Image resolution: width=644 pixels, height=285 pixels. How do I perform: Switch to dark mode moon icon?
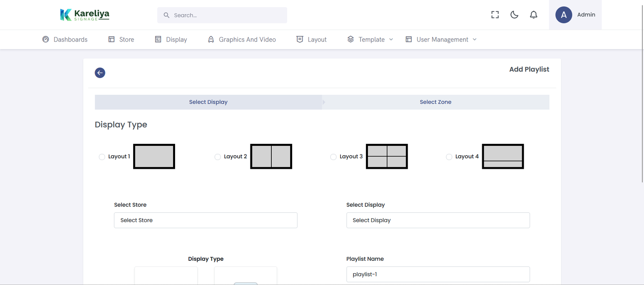[514, 15]
